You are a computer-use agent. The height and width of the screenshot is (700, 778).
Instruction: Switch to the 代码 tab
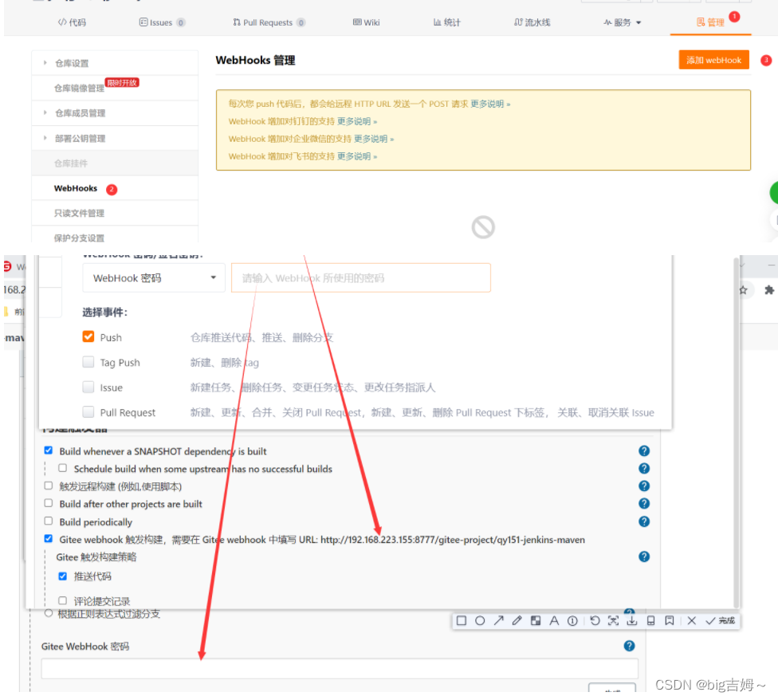pyautogui.click(x=72, y=22)
